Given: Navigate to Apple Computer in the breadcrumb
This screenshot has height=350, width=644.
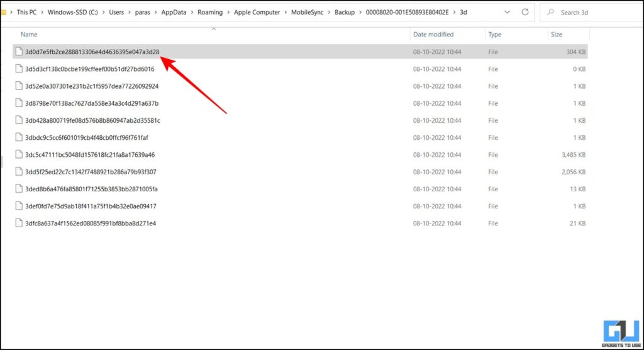Looking at the screenshot, I should [258, 12].
